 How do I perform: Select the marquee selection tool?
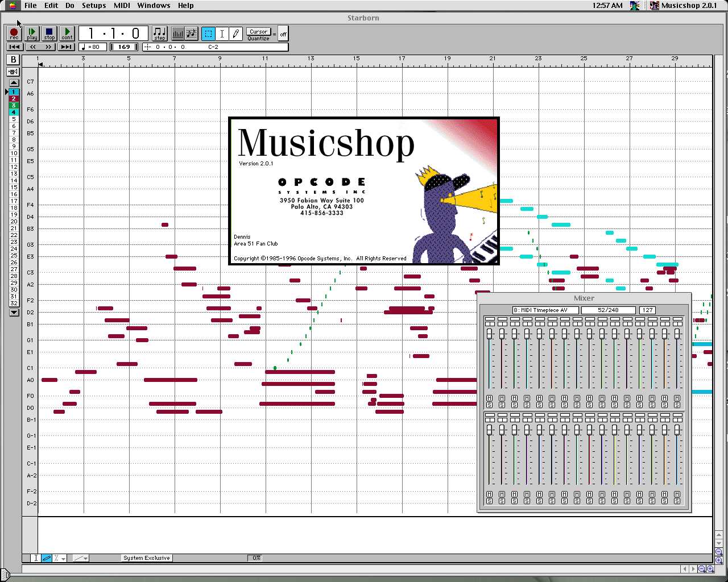[x=208, y=34]
